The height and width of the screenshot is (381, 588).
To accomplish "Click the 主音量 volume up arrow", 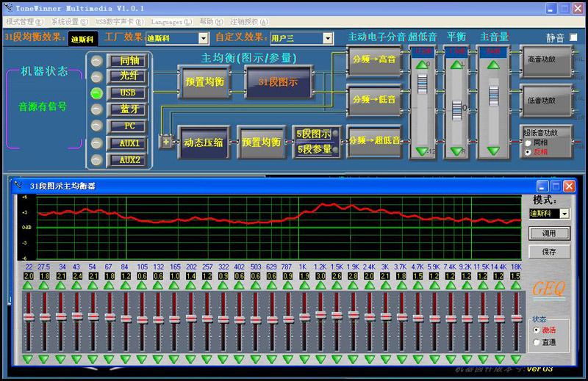I will [x=494, y=65].
